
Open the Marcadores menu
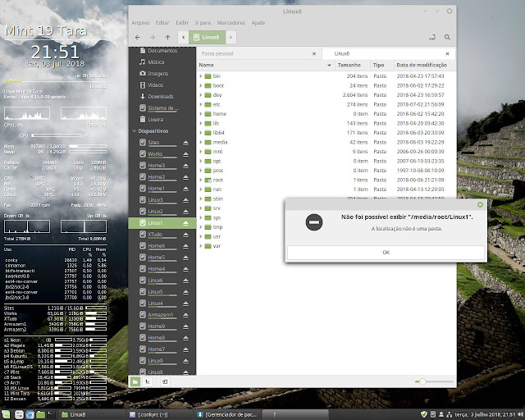[231, 23]
